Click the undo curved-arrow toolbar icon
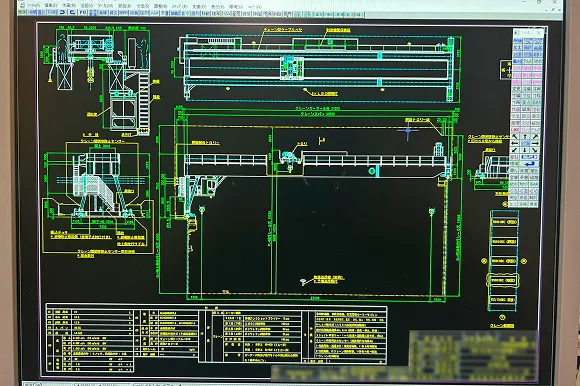Image resolution: width=580 pixels, height=386 pixels. pos(63,12)
